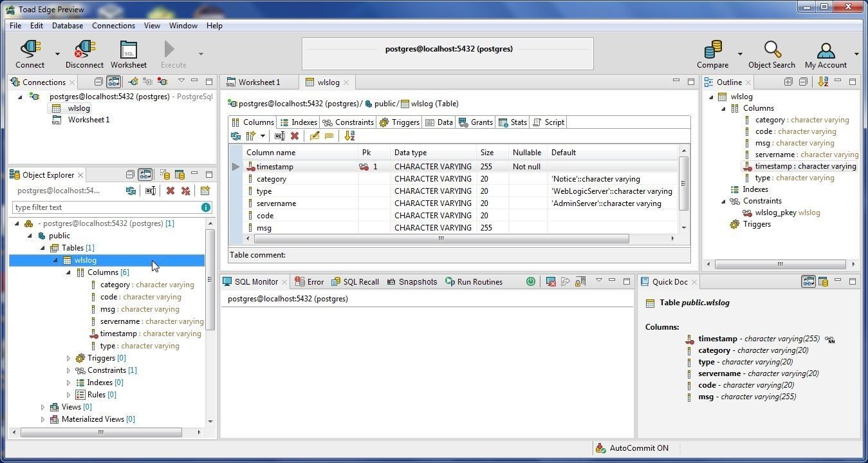Click the database icon in Quick Doc toolbar
868x463 pixels.
(823, 281)
